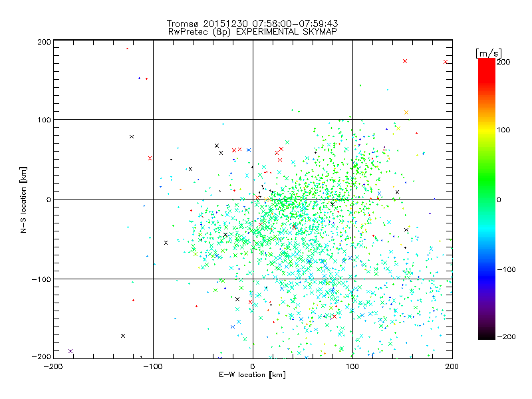Click the '-200' tick label on the x-axis
532x399 pixels.
tap(53, 366)
